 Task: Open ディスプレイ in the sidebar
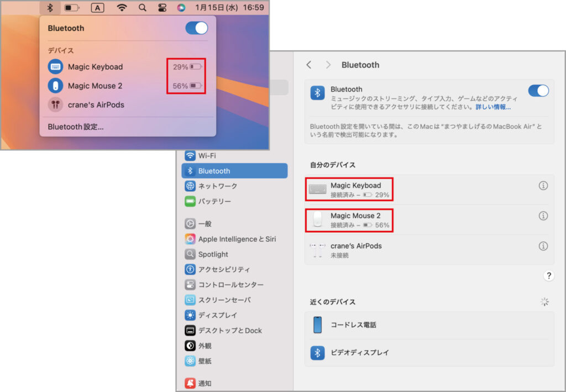coord(234,315)
